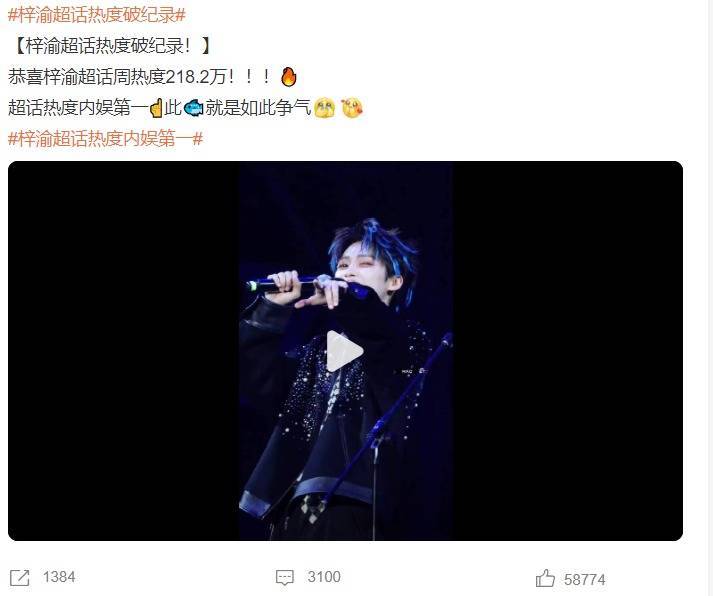
Task: Click the comment count 3100
Action: [324, 577]
